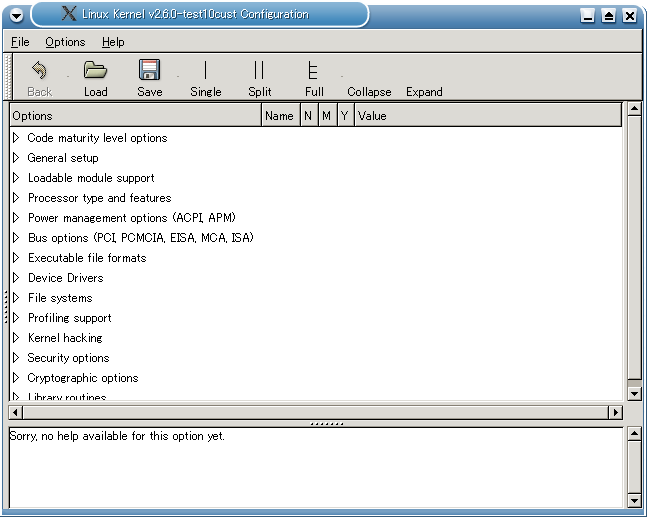Viewport: 647px width, 517px height.
Task: Open the Options menu
Action: (x=65, y=42)
